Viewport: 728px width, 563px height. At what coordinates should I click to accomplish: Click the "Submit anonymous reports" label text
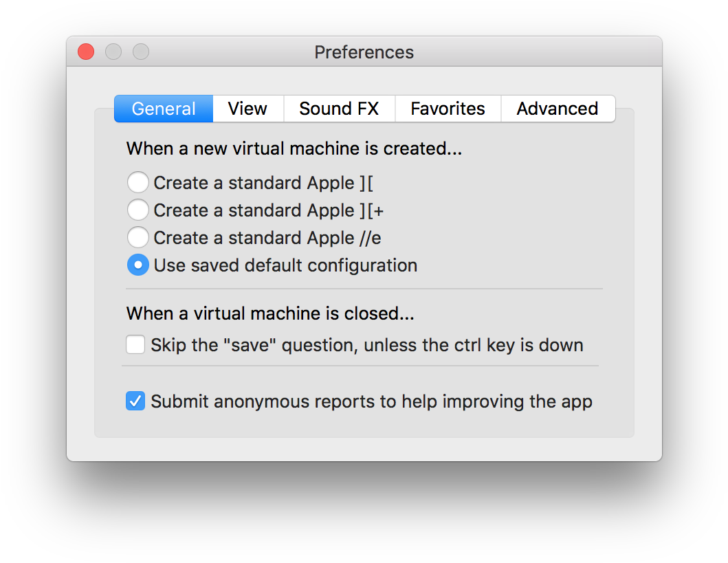click(371, 401)
